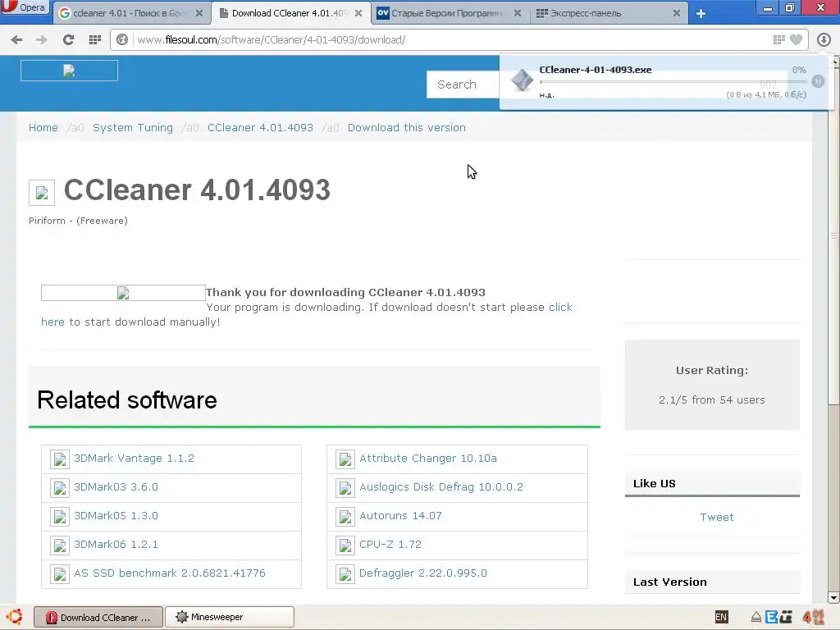Click the globe site-info icon in address bar
840x630 pixels.
tap(122, 39)
